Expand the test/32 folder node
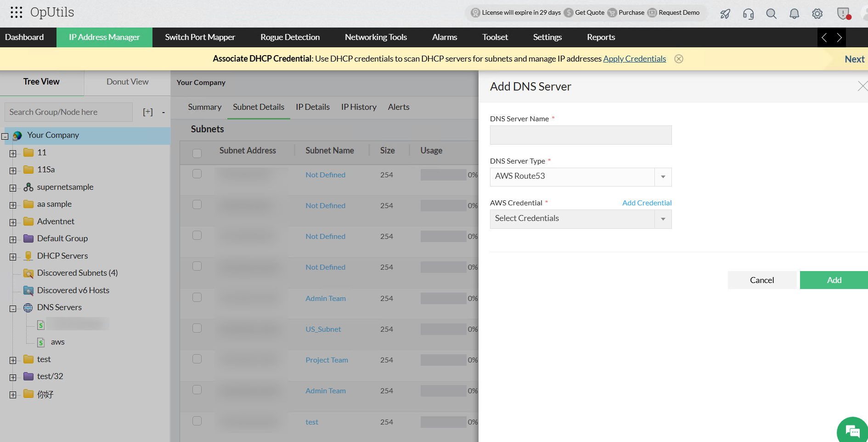868x442 pixels. click(13, 377)
